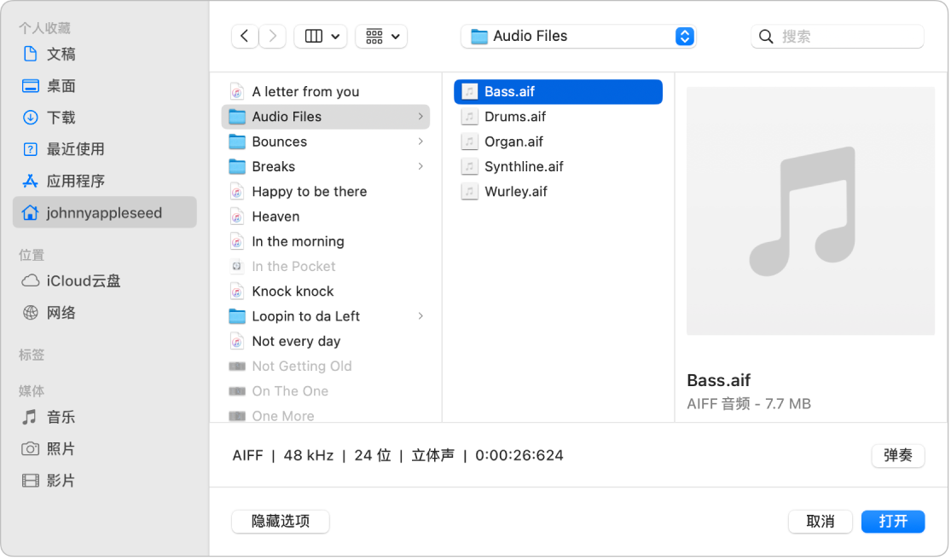Expand the Loopin to da Left folder
Viewport: 951px width, 560px height.
[420, 316]
